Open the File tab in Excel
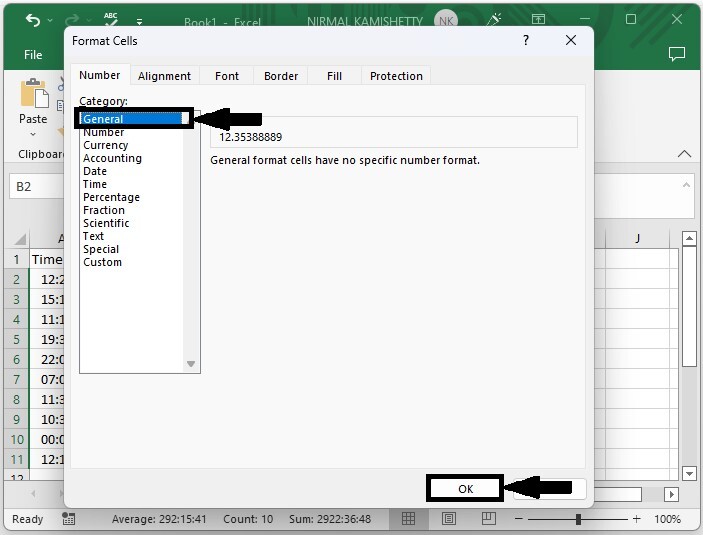Viewport: 703px width, 535px height. (x=33, y=55)
